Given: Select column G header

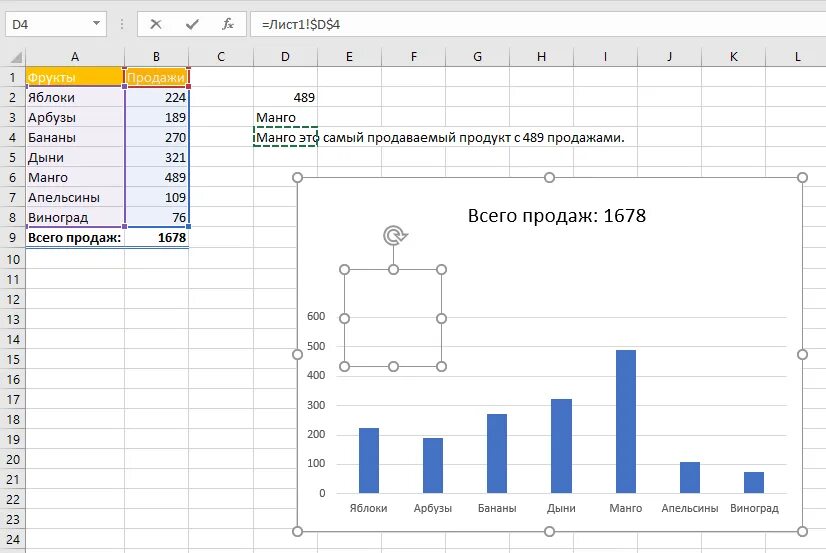Looking at the screenshot, I should tap(477, 56).
